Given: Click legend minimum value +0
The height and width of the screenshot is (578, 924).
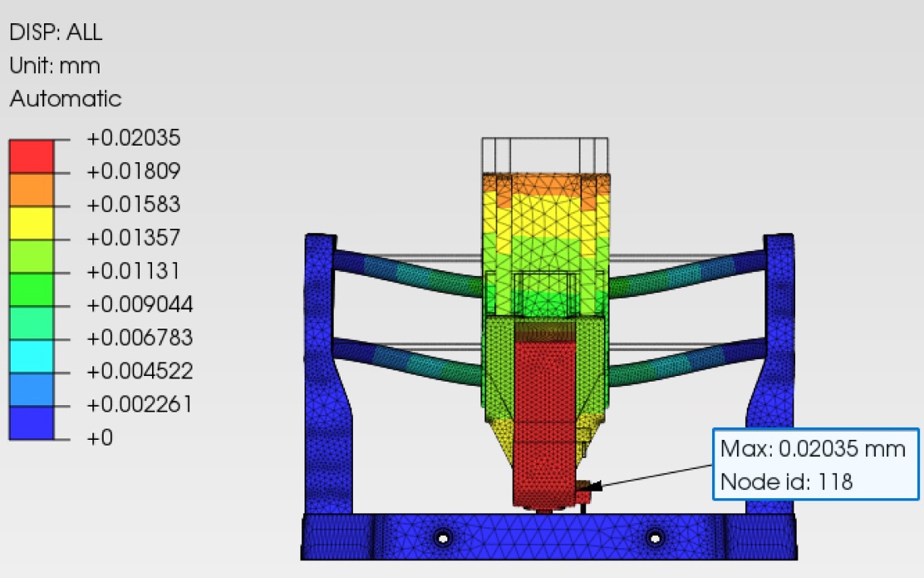Looking at the screenshot, I should 100,437.
